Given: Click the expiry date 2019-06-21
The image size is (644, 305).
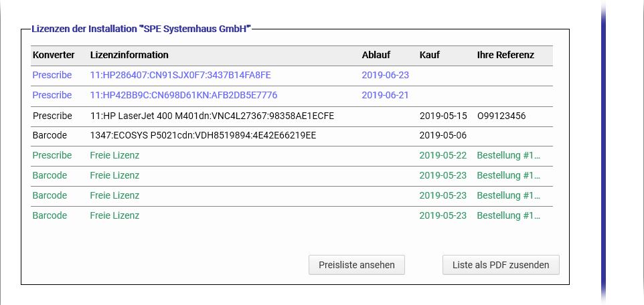Looking at the screenshot, I should (x=385, y=95).
